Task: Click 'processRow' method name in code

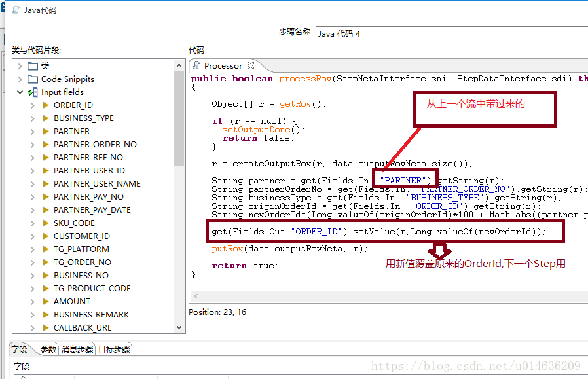Action: [305, 79]
